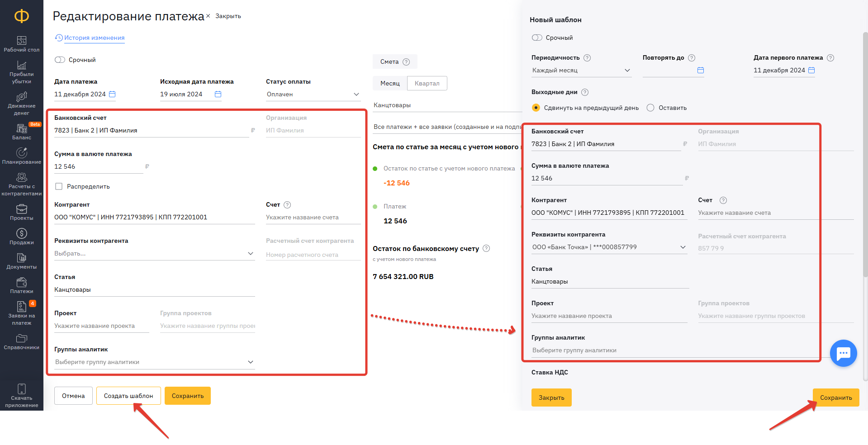Open Заявки на платеж in sidebar
Viewport: 868px width, 445px height.
(21, 313)
